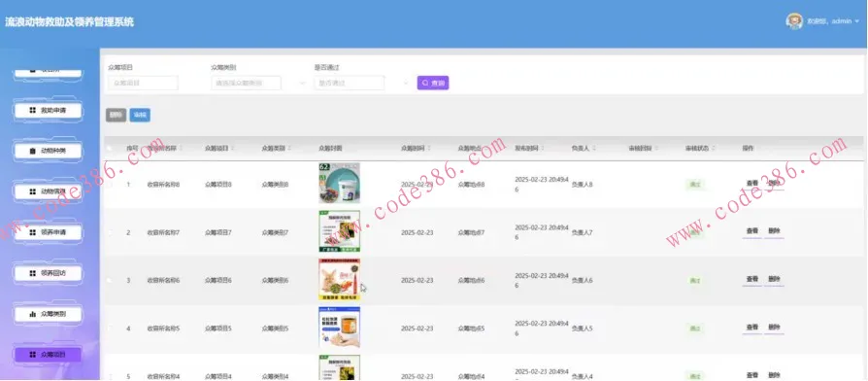Toggle the select-all checkbox in table header
This screenshot has width=868, height=381.
[x=110, y=149]
